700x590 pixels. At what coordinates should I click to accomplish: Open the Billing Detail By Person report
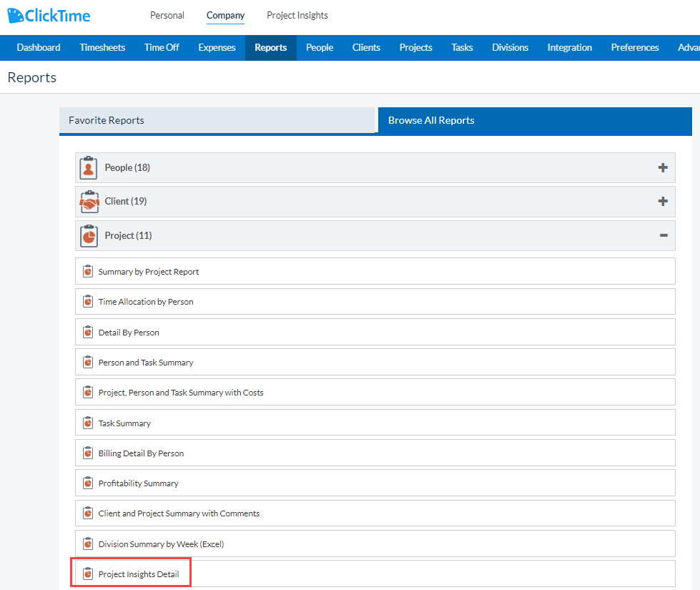pyautogui.click(x=141, y=453)
